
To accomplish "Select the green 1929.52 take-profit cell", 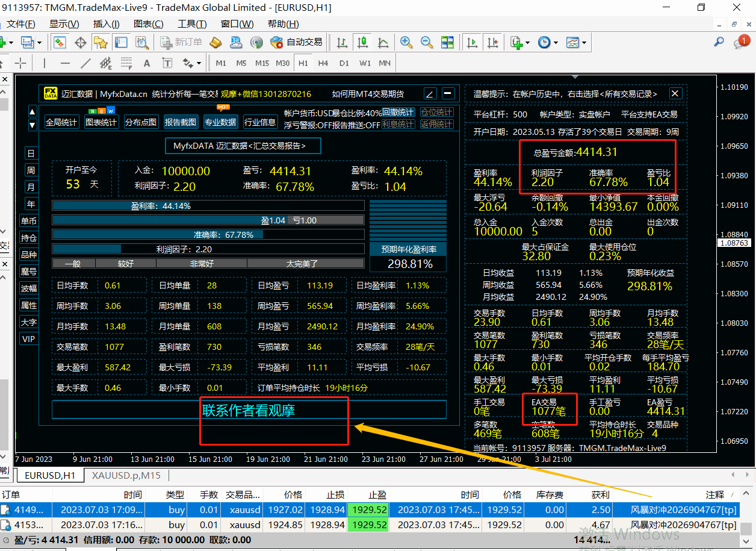I will coord(367,509).
